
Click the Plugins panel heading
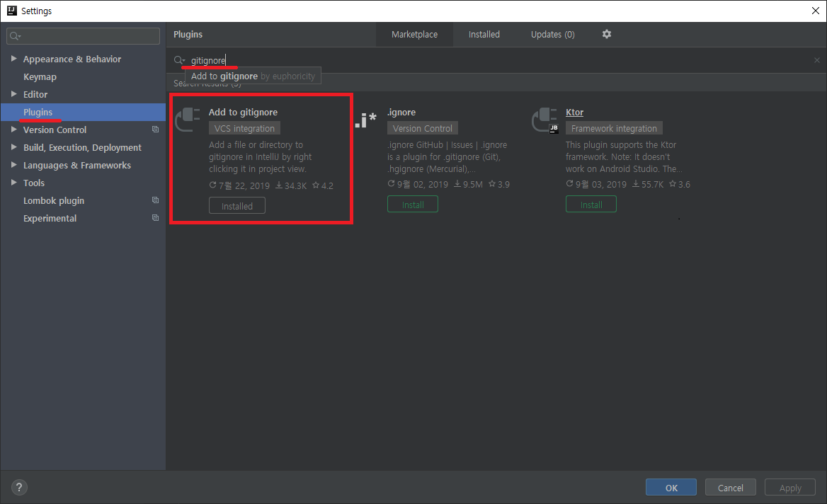(x=188, y=34)
